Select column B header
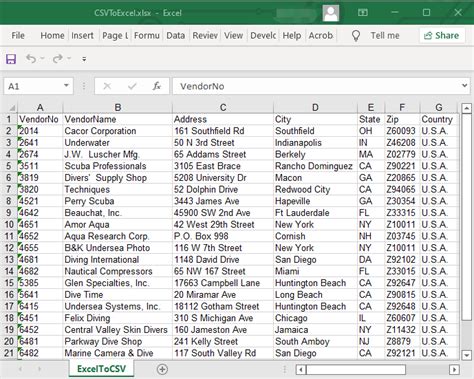The height and width of the screenshot is (379, 474). pos(118,108)
